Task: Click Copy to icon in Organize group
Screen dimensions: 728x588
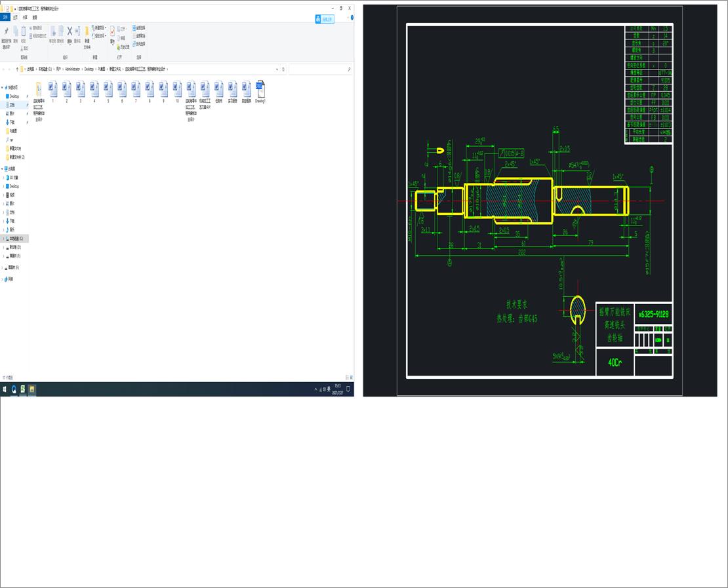Action: [61, 31]
